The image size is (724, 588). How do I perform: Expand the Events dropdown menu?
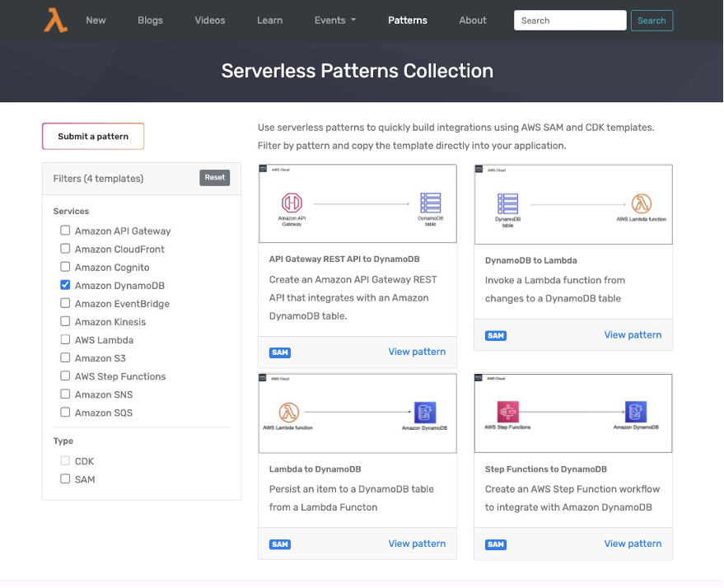point(335,21)
